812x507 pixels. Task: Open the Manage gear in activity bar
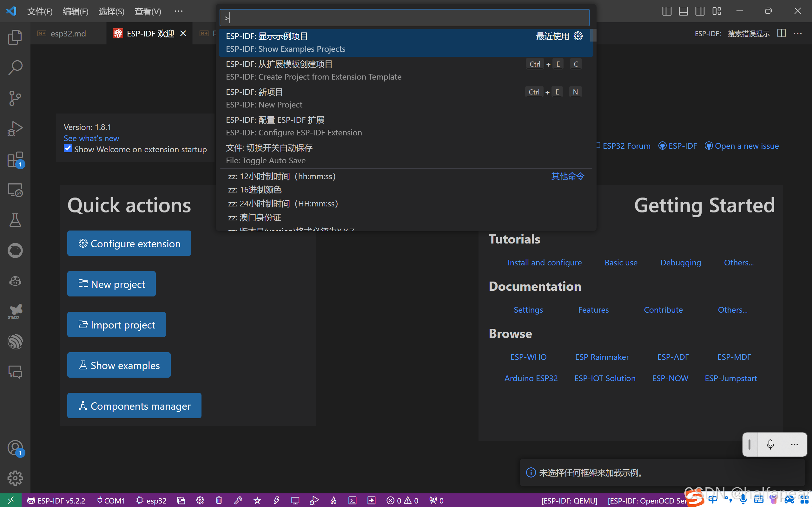(15, 478)
